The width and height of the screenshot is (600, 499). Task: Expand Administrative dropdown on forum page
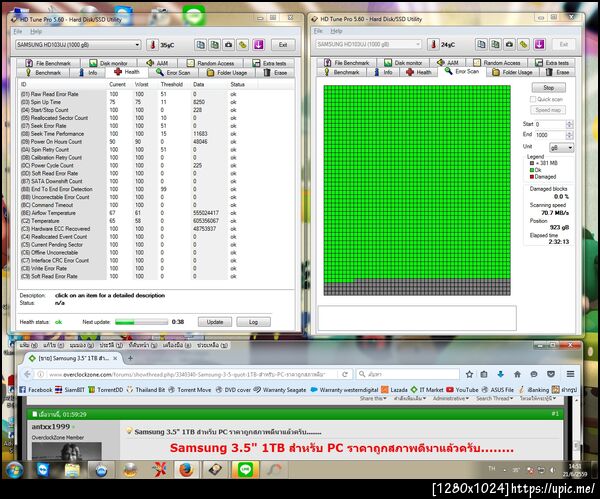click(451, 398)
